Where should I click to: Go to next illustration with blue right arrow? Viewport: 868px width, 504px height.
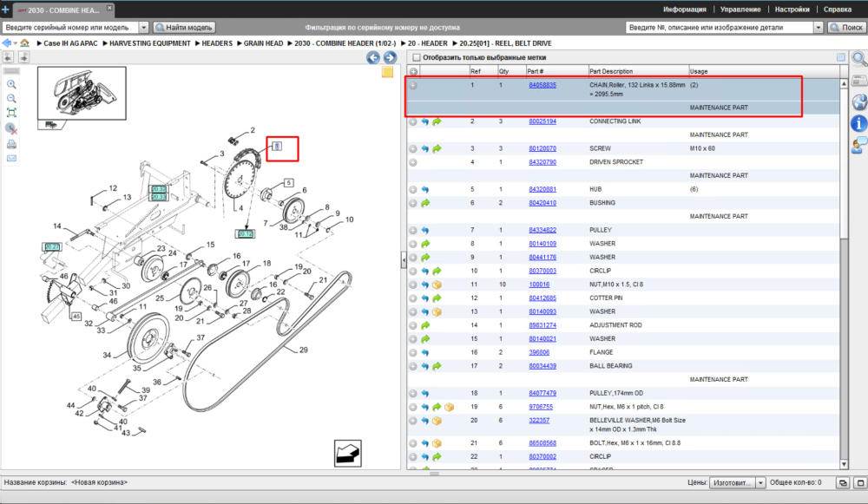tap(390, 57)
